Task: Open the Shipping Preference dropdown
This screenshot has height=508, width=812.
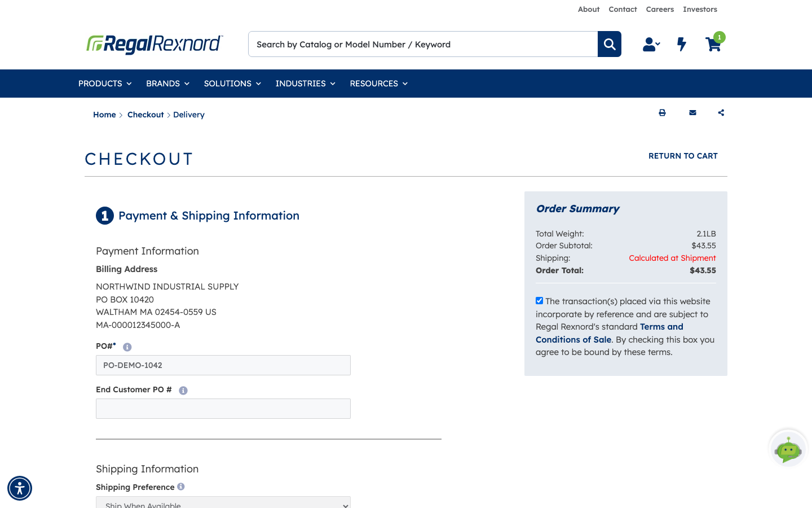Action: pyautogui.click(x=223, y=502)
